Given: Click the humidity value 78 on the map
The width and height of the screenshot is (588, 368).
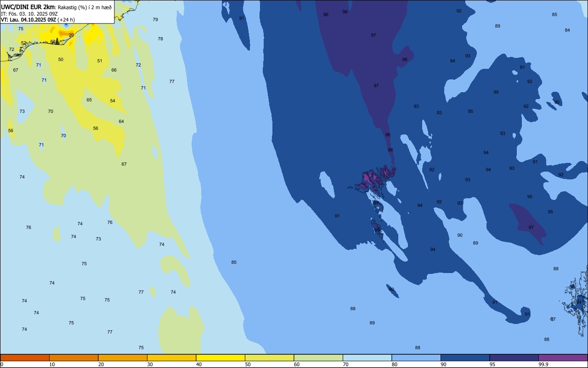Looking at the screenshot, I should [x=160, y=39].
